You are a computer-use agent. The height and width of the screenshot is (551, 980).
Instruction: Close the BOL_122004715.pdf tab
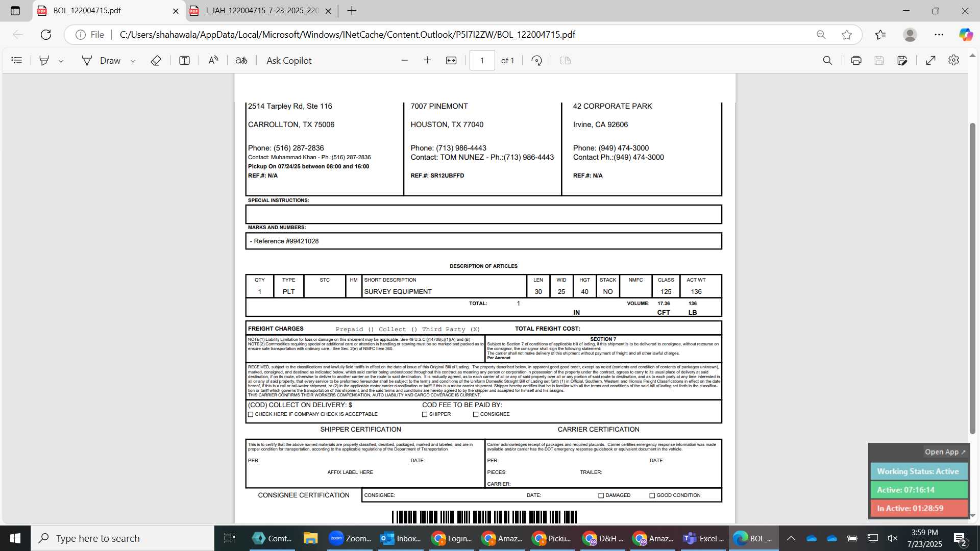click(x=176, y=11)
